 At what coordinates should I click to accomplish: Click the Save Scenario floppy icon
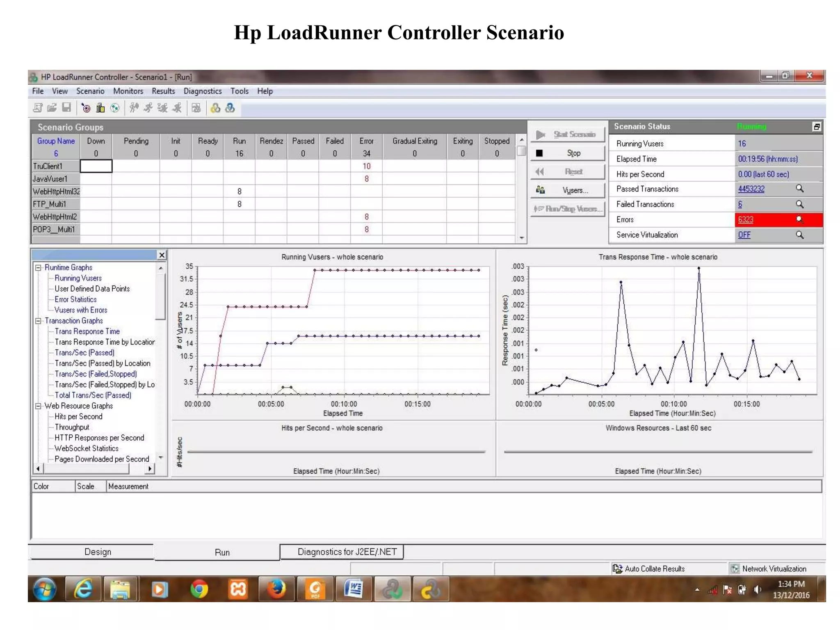pos(66,108)
